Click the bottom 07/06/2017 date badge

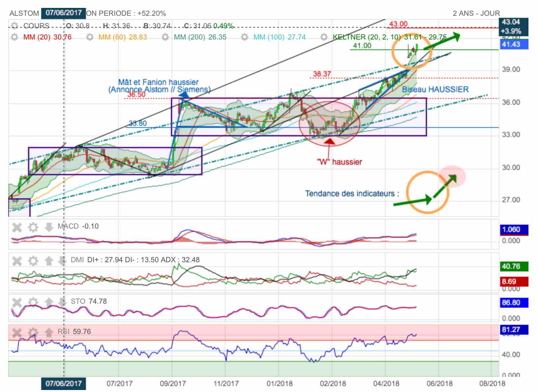(64, 383)
